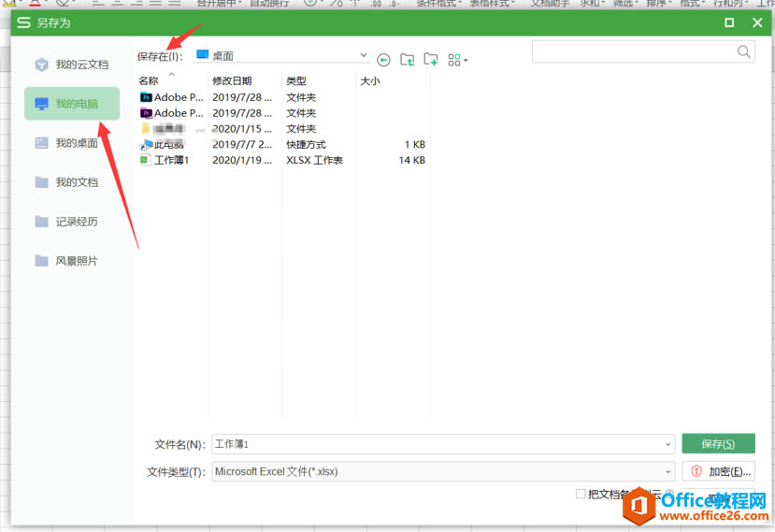
Task: Toggle the sort arrow above 名称
Action: 171,74
